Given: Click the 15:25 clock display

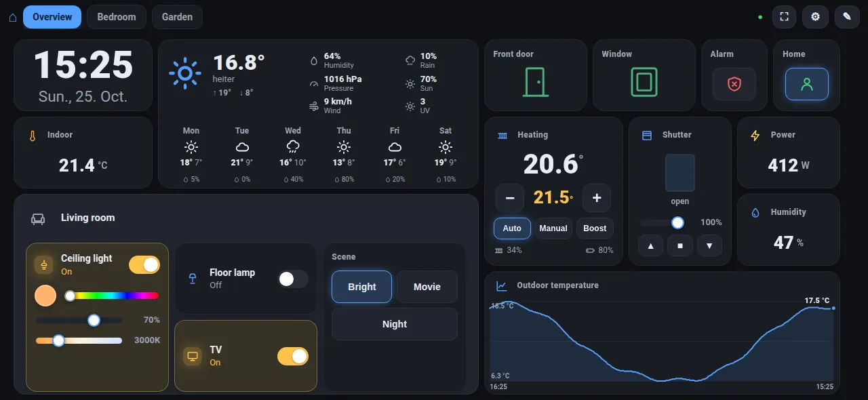Looking at the screenshot, I should click(x=83, y=65).
